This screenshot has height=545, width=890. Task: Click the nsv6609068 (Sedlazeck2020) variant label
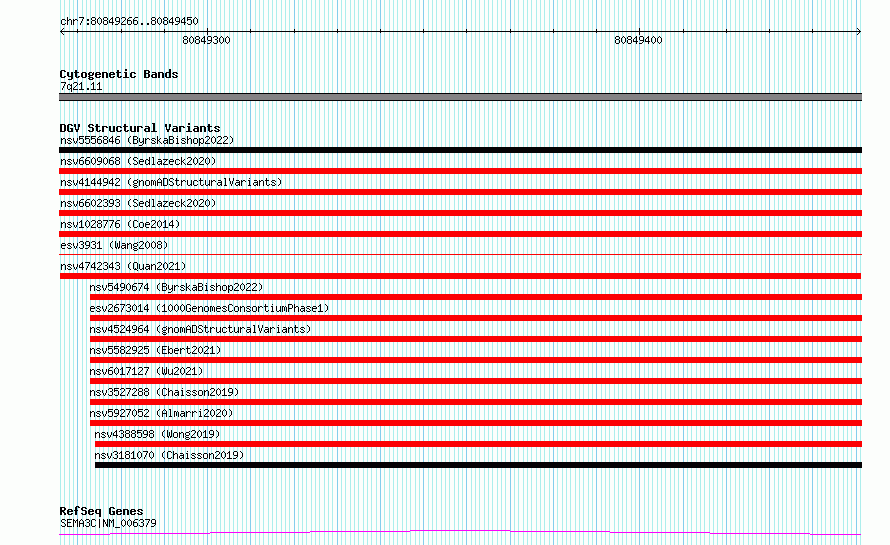[x=138, y=161]
